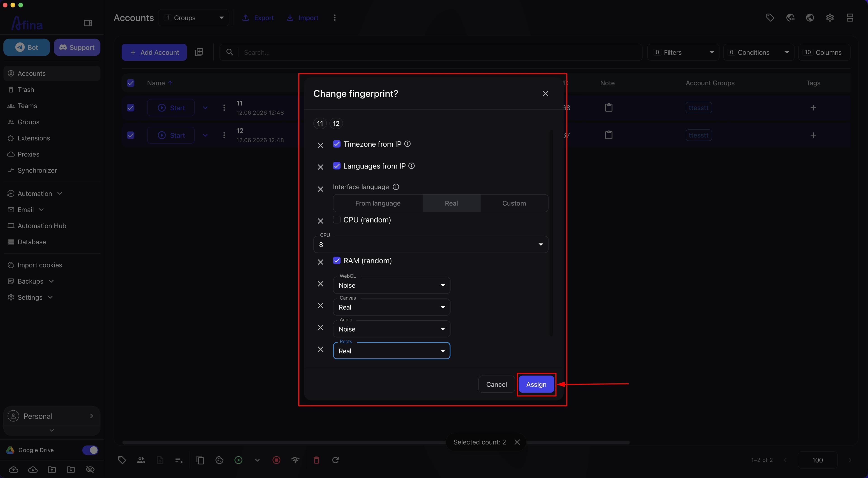Uncheck the RAM (random) checkbox
This screenshot has height=478, width=868.
tap(337, 260)
